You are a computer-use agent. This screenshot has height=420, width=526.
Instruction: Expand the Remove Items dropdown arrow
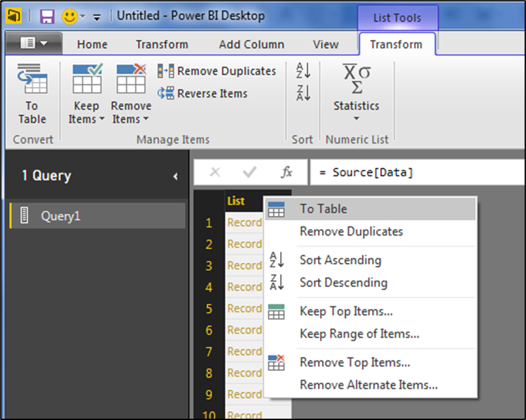coord(146,118)
